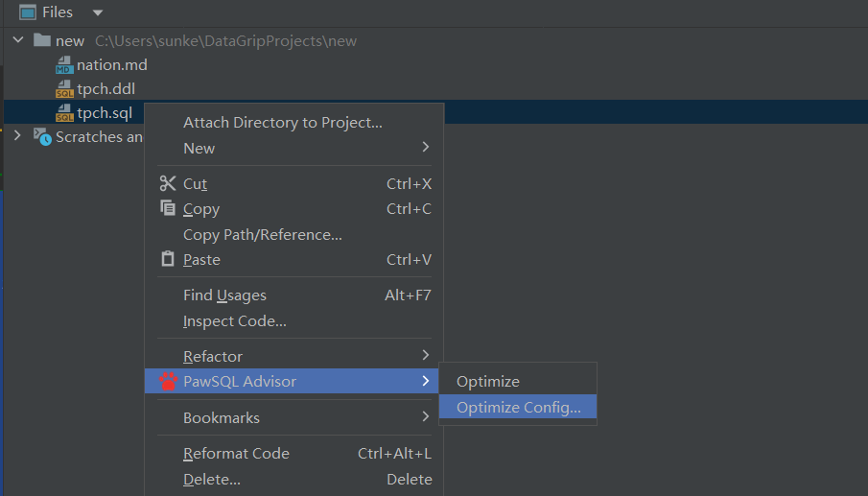The width and height of the screenshot is (868, 496).
Task: Click the Cut scissors icon
Action: pos(168,183)
